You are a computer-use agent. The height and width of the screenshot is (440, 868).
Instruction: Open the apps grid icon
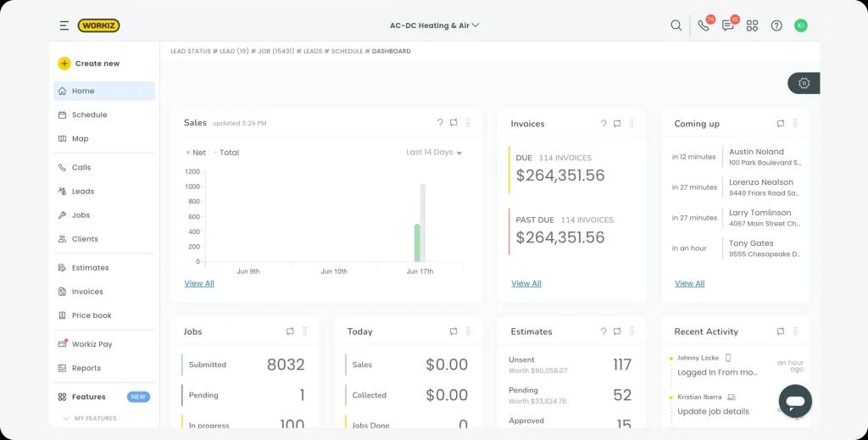(x=752, y=25)
